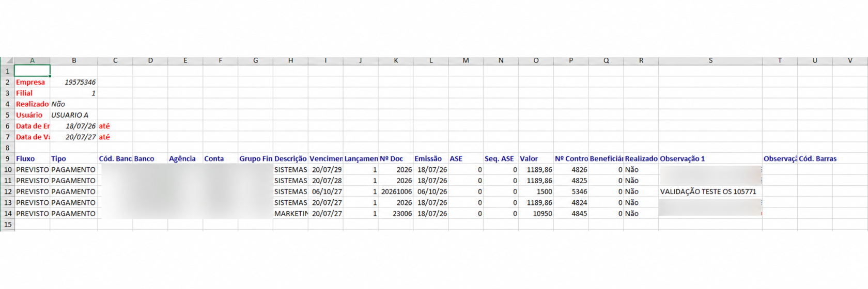Select column V header

tap(850, 60)
